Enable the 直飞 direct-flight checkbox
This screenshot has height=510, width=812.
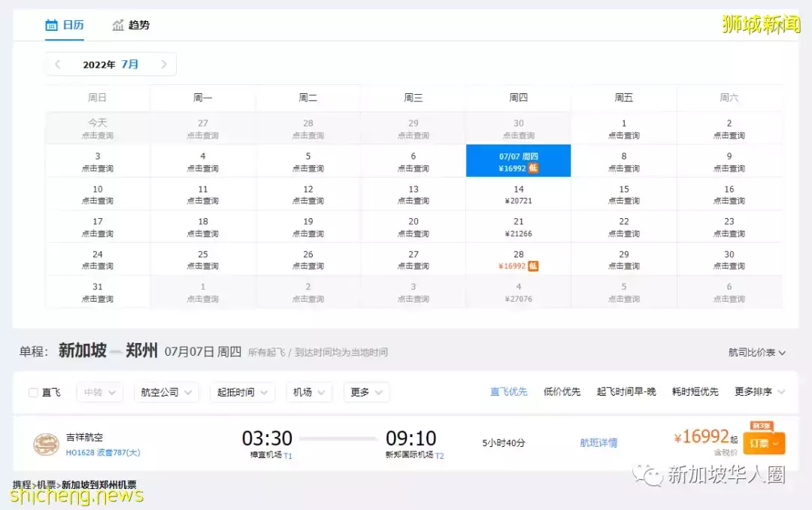[33, 392]
